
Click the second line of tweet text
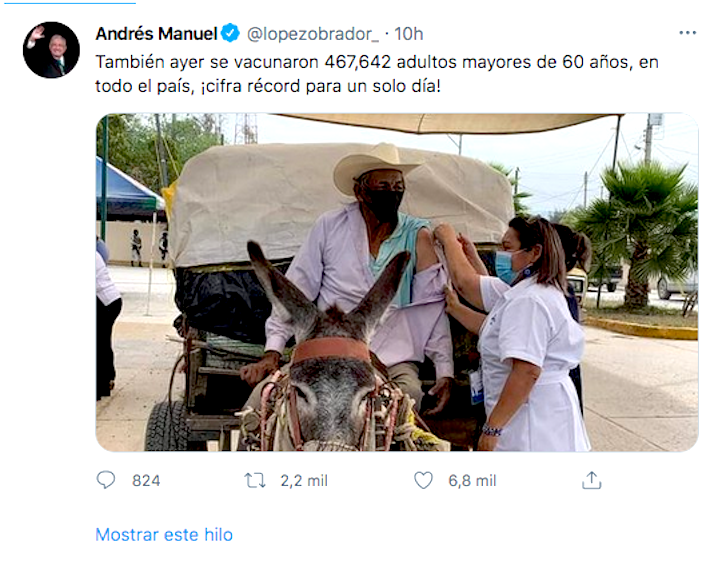pos(268,86)
